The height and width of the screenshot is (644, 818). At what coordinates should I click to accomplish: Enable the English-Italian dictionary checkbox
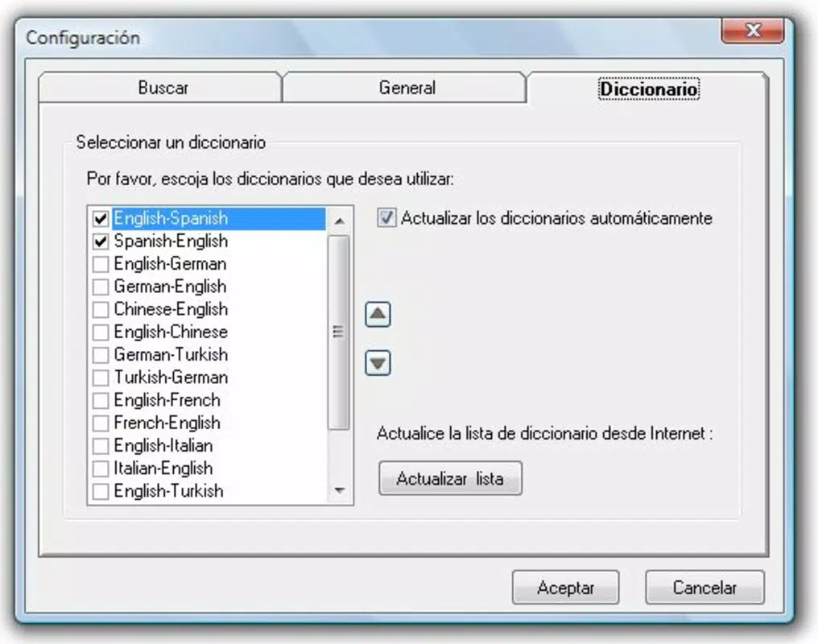point(100,446)
